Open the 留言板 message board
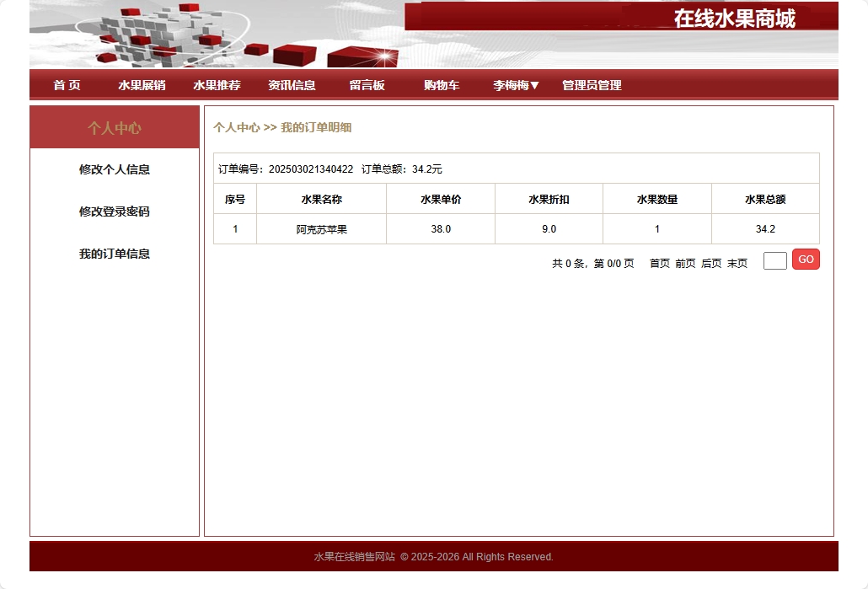Viewport: 868px width, 589px height. (367, 84)
